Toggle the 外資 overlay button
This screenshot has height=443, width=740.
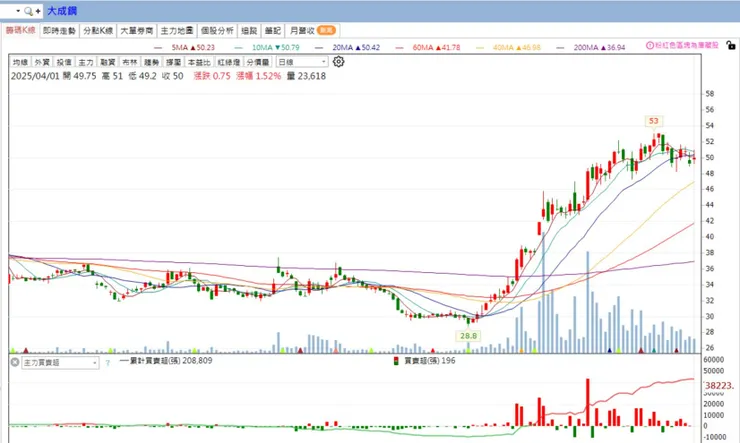[x=42, y=62]
